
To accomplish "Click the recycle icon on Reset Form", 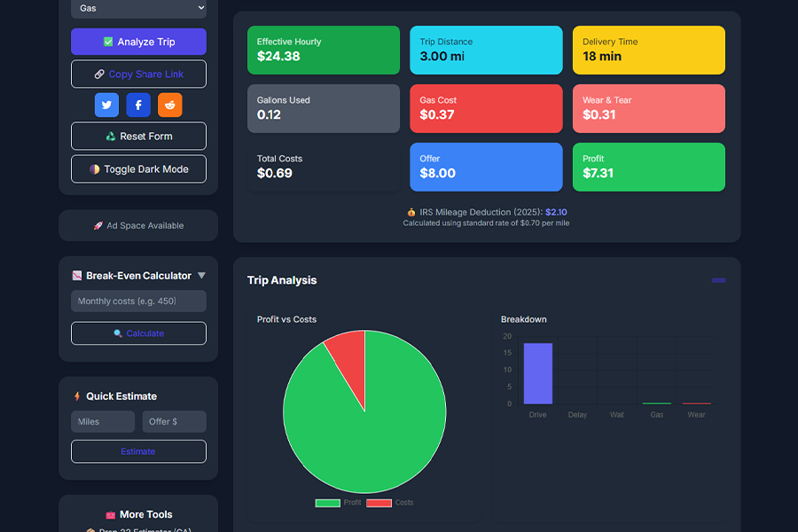I will [x=112, y=136].
